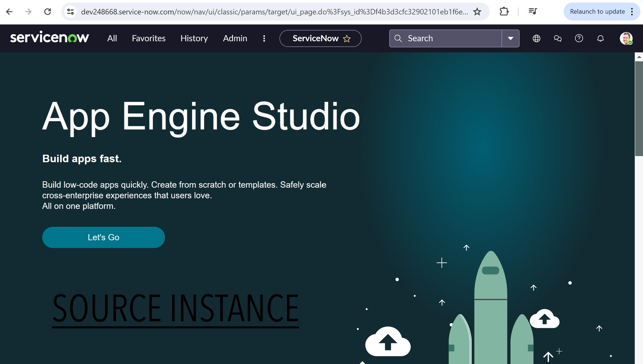This screenshot has width=643, height=364.
Task: Open the Favorites menu
Action: pyautogui.click(x=149, y=38)
